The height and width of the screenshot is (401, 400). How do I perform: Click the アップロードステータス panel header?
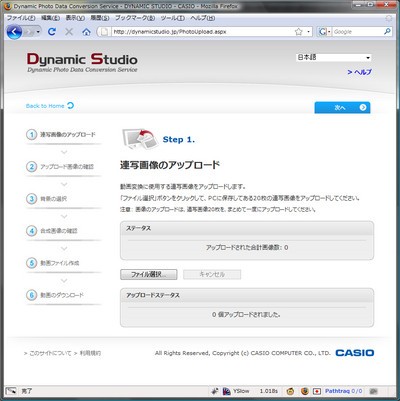click(x=247, y=295)
